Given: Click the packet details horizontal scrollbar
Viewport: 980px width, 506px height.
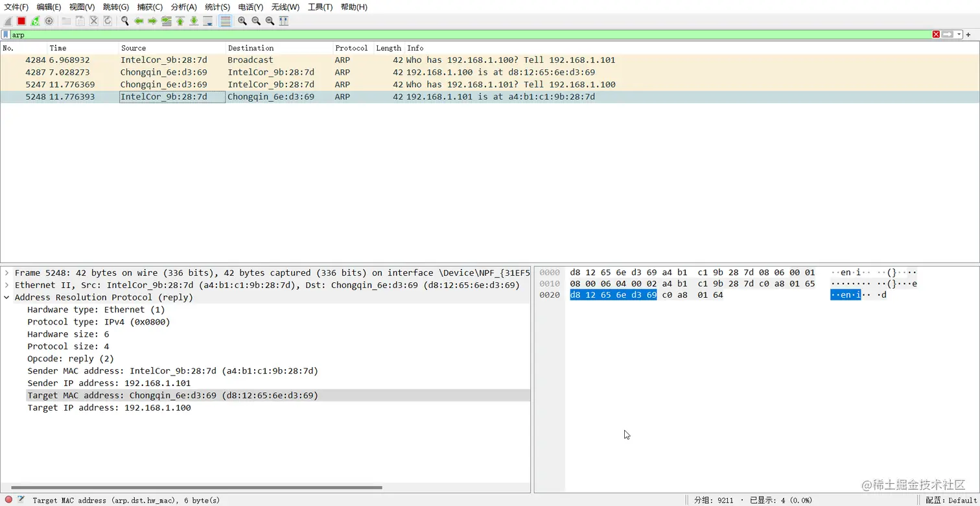Looking at the screenshot, I should (196, 487).
